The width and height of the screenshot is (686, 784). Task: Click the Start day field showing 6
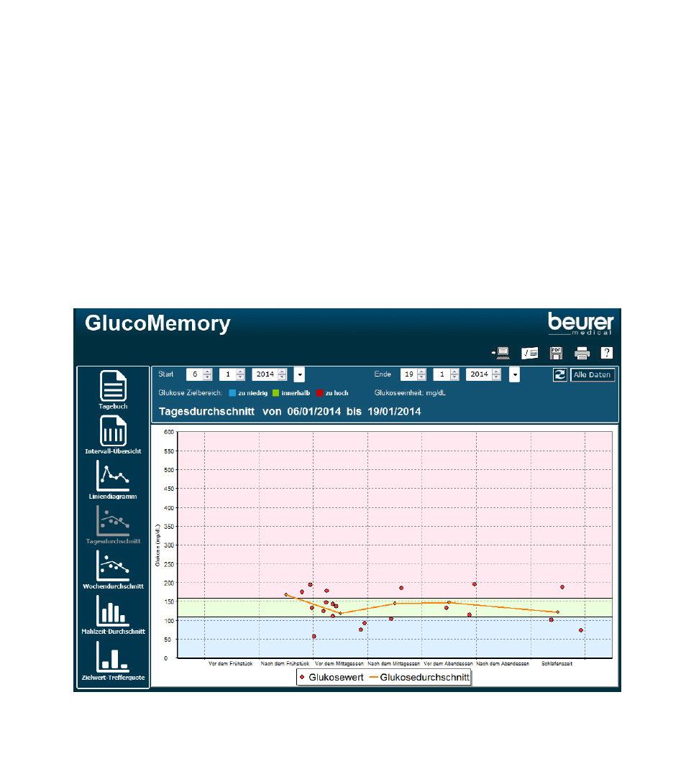(195, 374)
